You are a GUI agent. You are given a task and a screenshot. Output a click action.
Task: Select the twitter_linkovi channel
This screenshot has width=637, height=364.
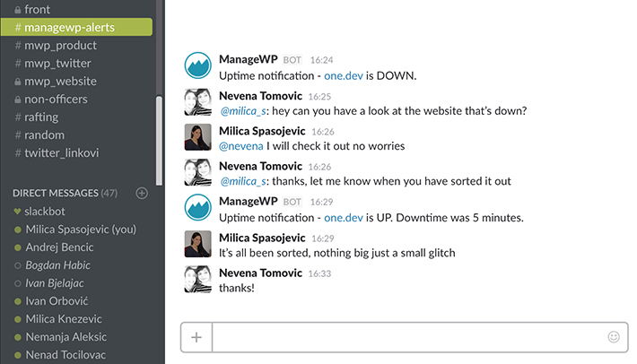(x=61, y=152)
